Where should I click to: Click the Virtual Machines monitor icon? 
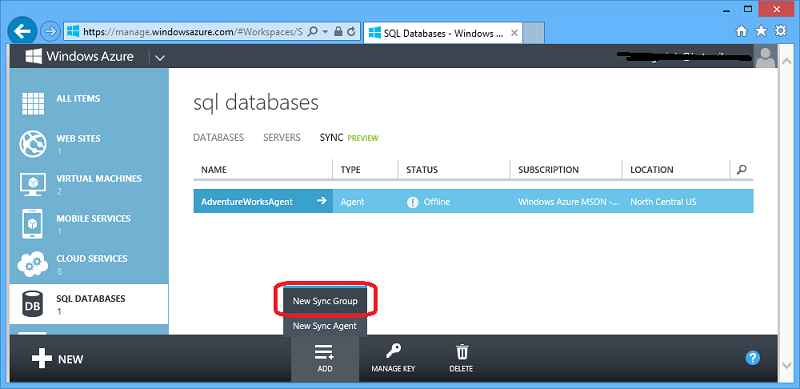[x=33, y=185]
